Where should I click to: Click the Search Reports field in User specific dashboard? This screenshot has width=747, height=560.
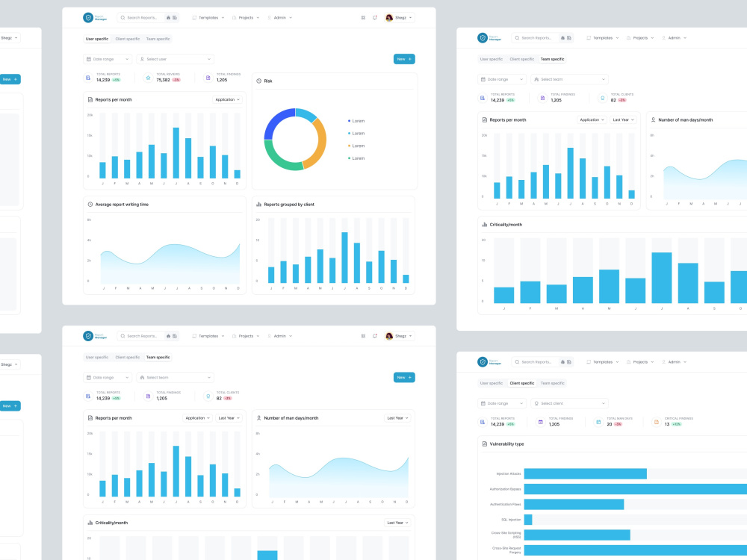[148, 18]
